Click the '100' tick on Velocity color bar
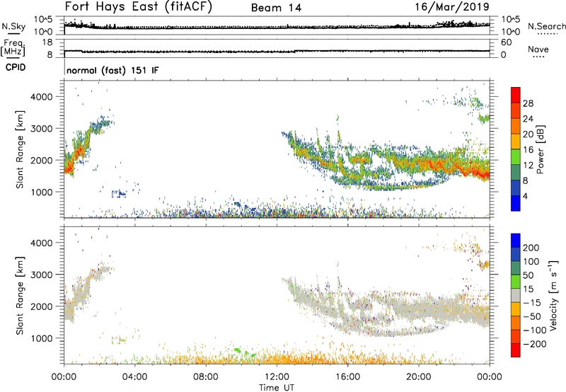Viewport: 566px width, 392px height. click(531, 261)
